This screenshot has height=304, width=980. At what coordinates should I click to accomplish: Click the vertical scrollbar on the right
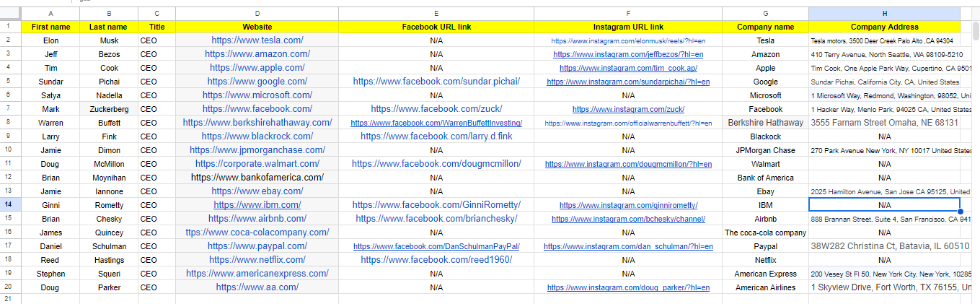pos(975,30)
